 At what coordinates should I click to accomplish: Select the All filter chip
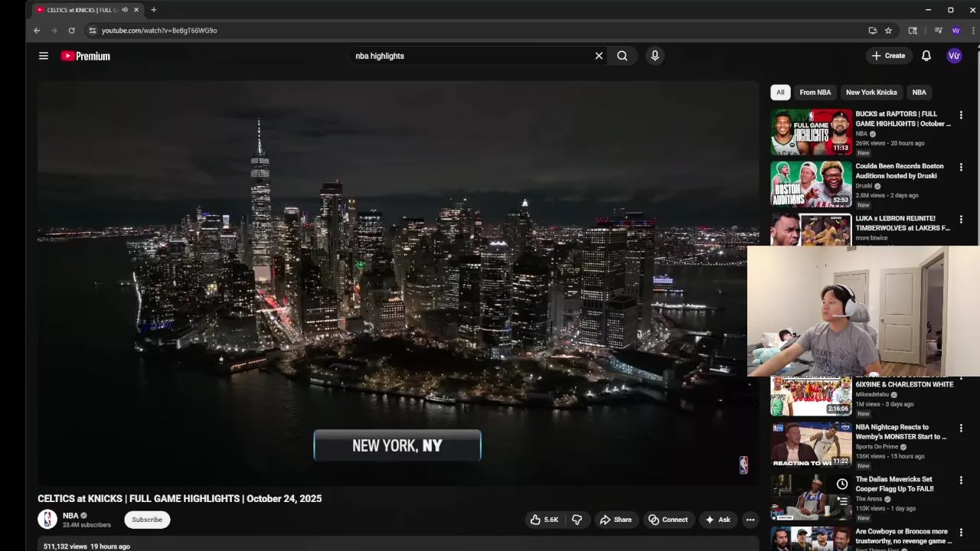tap(780, 93)
